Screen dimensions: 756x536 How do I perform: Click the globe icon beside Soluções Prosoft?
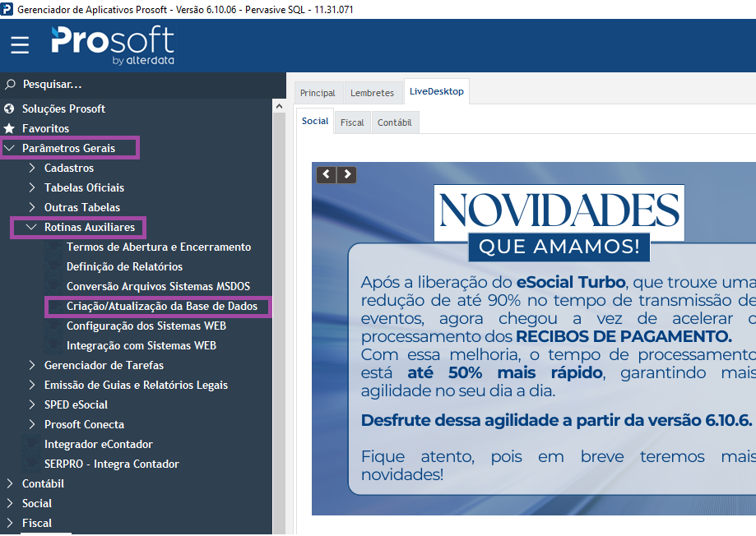click(9, 109)
